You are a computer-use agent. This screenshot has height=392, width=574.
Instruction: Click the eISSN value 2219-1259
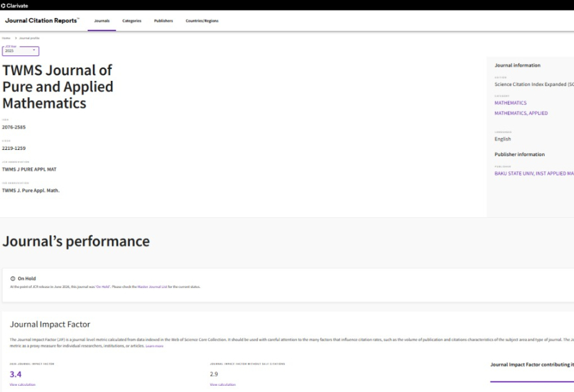pyautogui.click(x=14, y=148)
